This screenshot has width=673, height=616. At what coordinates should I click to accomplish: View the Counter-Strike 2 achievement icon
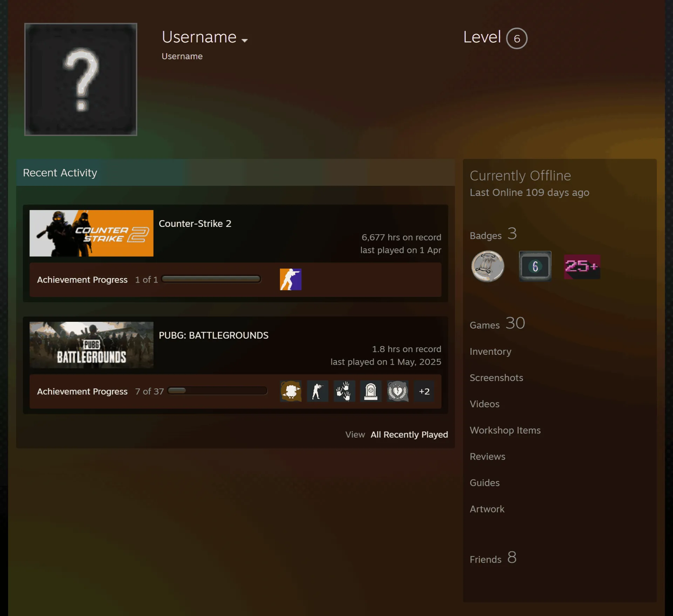(x=291, y=279)
